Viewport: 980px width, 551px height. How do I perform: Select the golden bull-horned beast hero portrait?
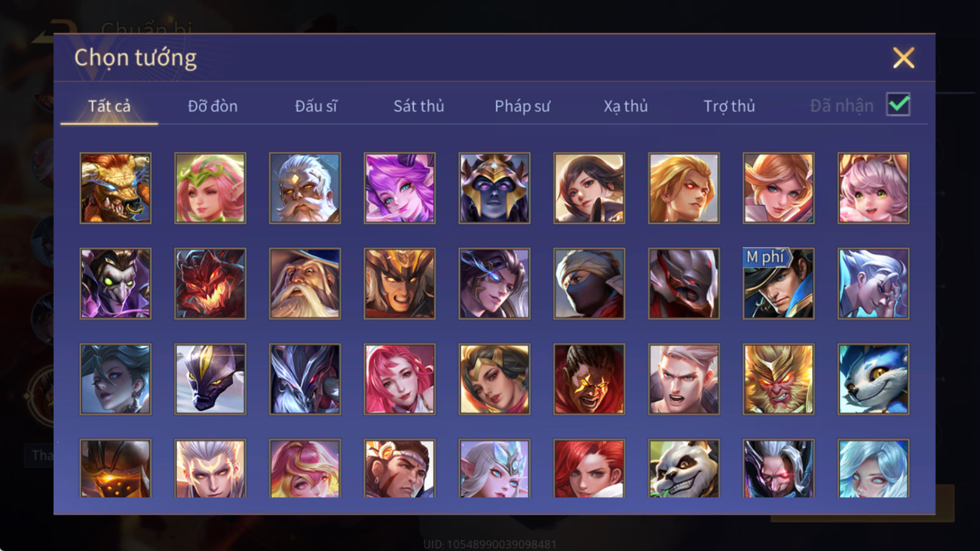(x=115, y=188)
